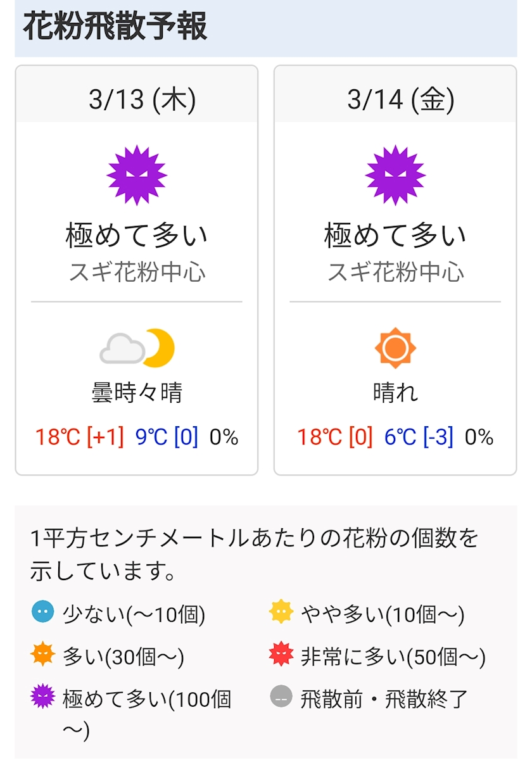Tap スギ花粉中心 text in 3/14 card

click(395, 272)
